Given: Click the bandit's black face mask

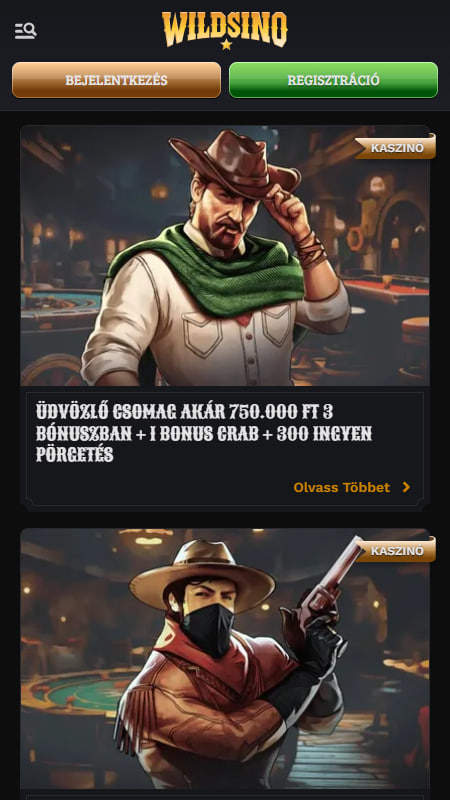Looking at the screenshot, I should (x=208, y=630).
